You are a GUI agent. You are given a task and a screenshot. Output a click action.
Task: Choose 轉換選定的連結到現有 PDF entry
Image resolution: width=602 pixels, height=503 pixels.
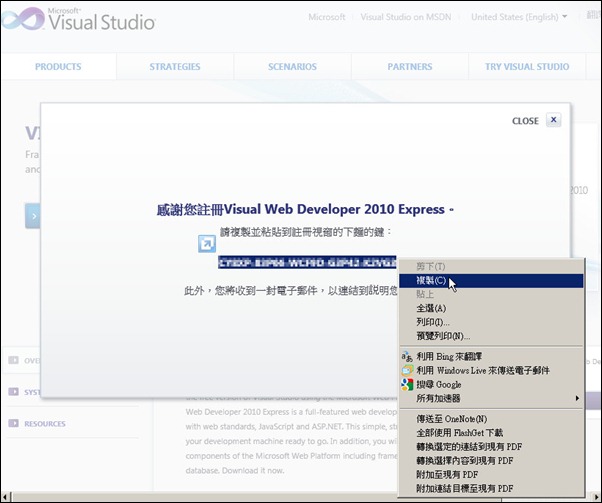491,447
